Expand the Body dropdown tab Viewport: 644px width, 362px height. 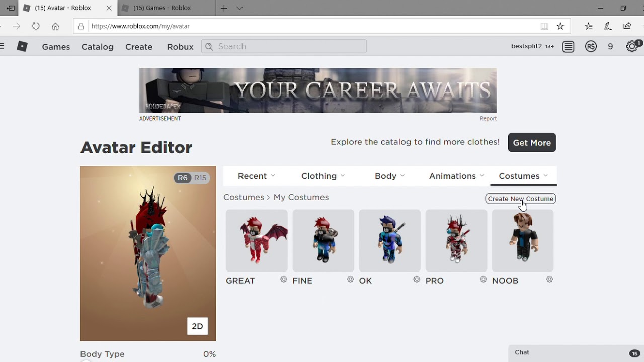[390, 176]
